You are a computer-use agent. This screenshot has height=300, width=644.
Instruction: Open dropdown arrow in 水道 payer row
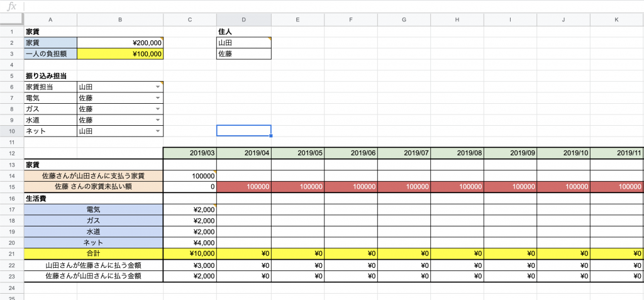coord(158,120)
